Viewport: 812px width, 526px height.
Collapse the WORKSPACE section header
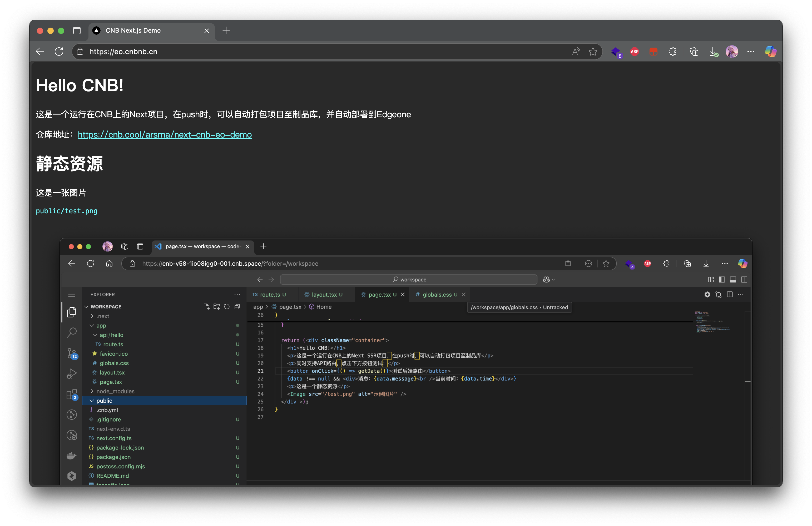(106, 307)
